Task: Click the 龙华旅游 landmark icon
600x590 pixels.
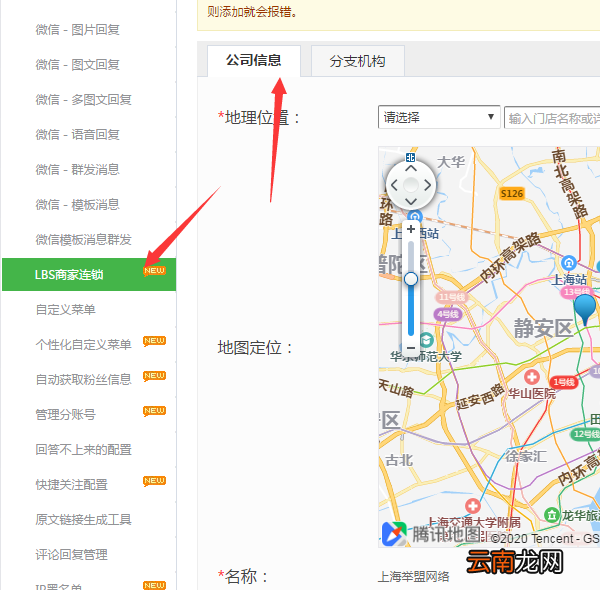Action: (x=551, y=515)
